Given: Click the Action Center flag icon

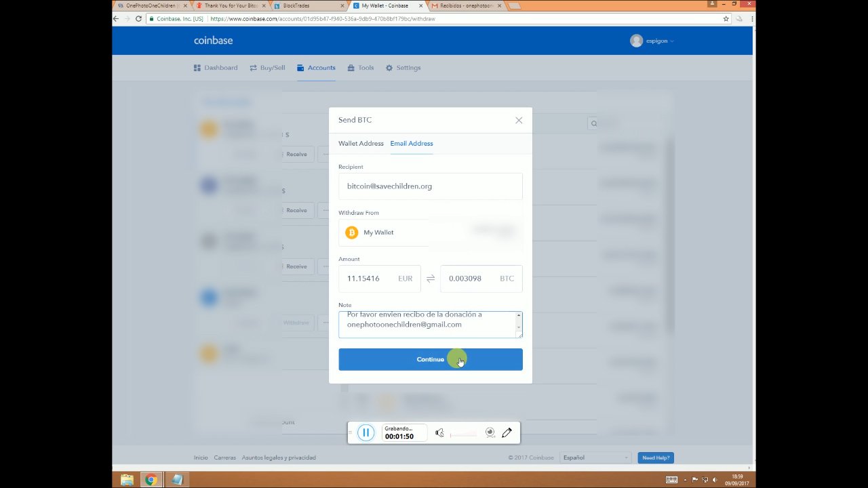Looking at the screenshot, I should coord(695,480).
